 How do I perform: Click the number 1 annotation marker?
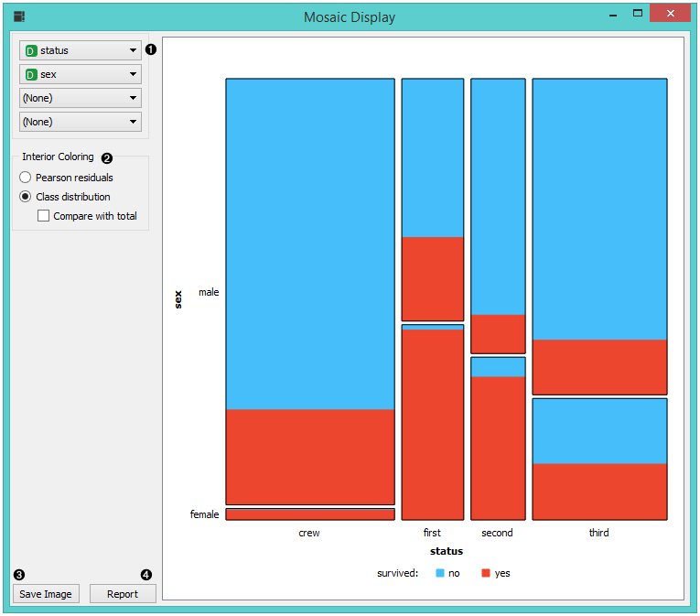point(151,49)
